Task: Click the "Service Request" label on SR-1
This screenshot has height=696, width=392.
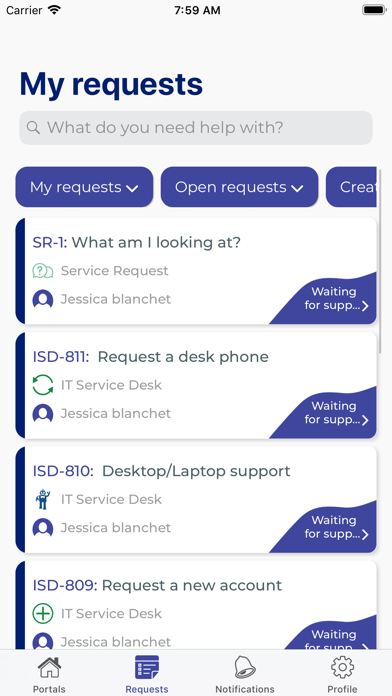Action: (115, 271)
